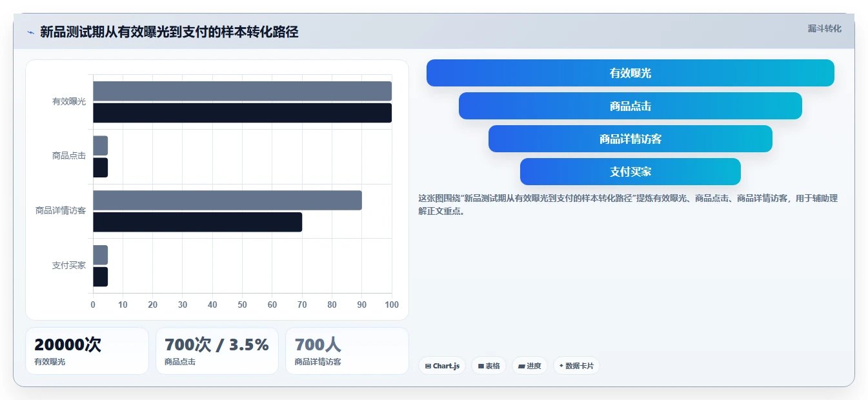The height and width of the screenshot is (400, 868).
Task: Click the 700次 / 3.5% stat card
Action: [x=217, y=351]
